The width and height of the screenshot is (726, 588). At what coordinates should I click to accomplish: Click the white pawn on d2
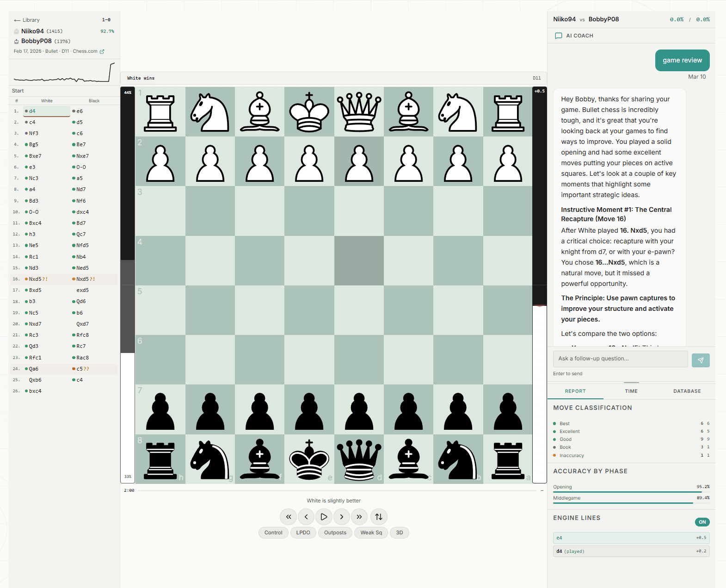[x=359, y=161]
